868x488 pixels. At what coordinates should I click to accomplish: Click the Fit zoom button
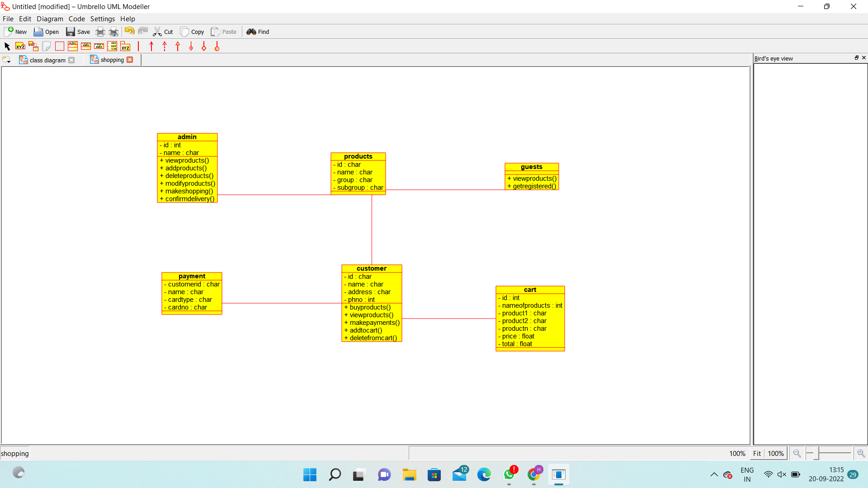(x=757, y=453)
